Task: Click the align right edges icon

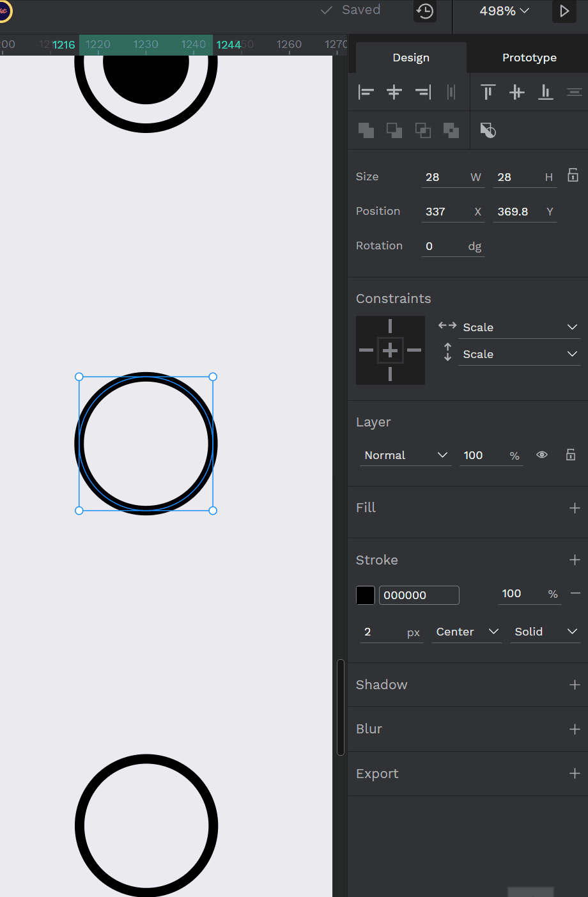Action: point(423,92)
